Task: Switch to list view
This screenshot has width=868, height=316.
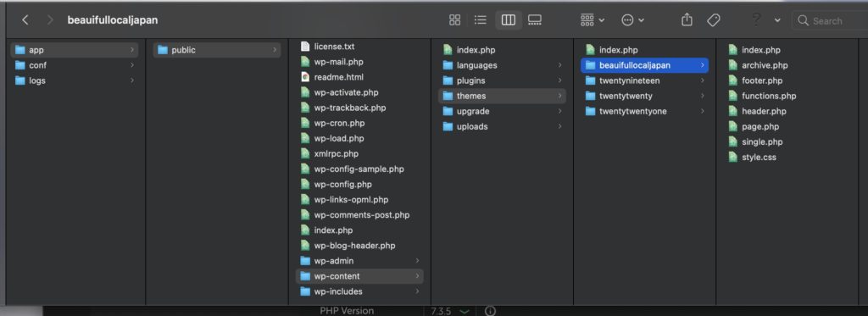Action: click(481, 20)
